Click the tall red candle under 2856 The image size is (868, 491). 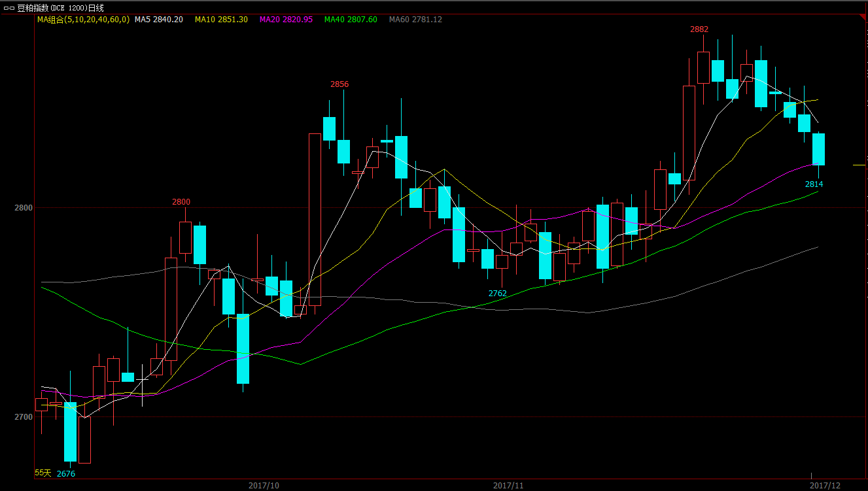point(315,220)
